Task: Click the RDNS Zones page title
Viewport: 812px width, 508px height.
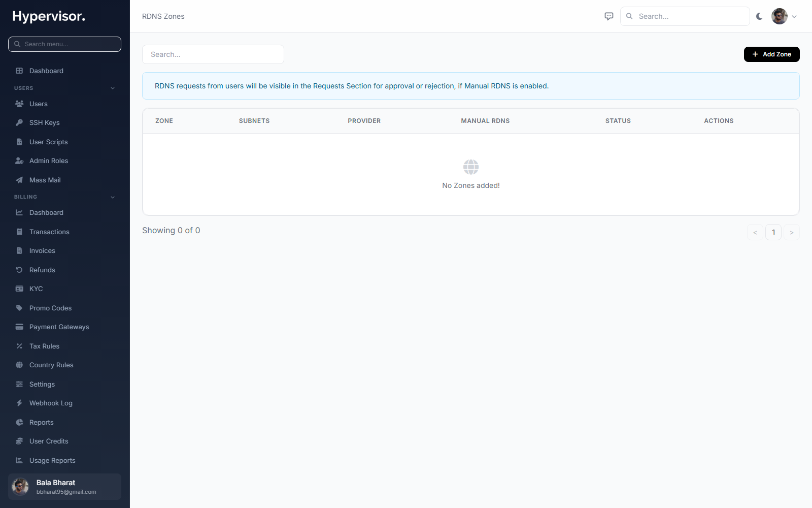Action: tap(163, 16)
